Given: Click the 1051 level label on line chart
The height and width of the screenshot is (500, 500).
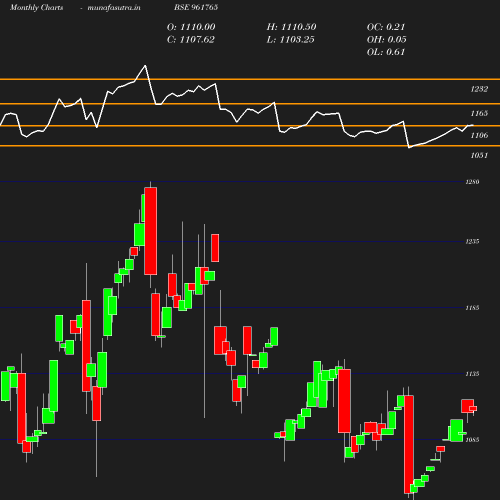Looking at the screenshot, I should pyautogui.click(x=479, y=155).
